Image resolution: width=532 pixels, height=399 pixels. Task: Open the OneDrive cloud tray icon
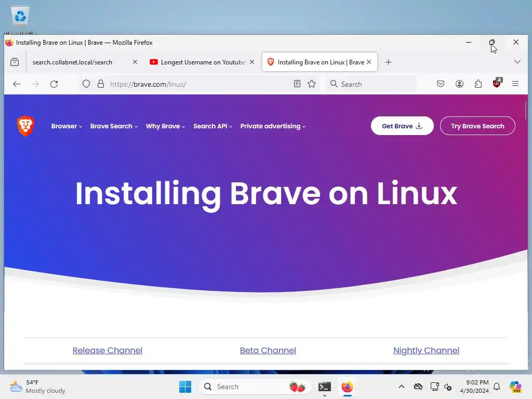(418, 387)
